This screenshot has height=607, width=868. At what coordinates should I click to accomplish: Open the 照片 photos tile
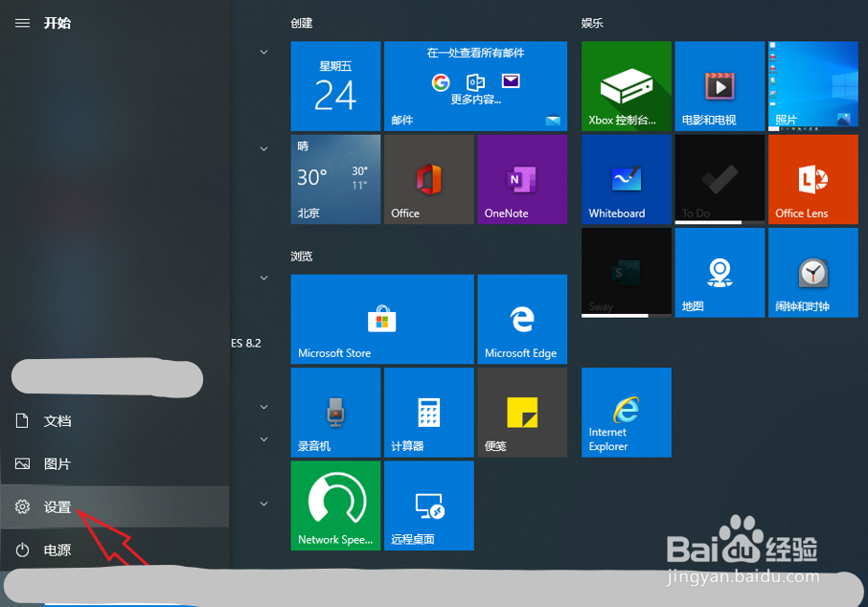click(x=812, y=86)
